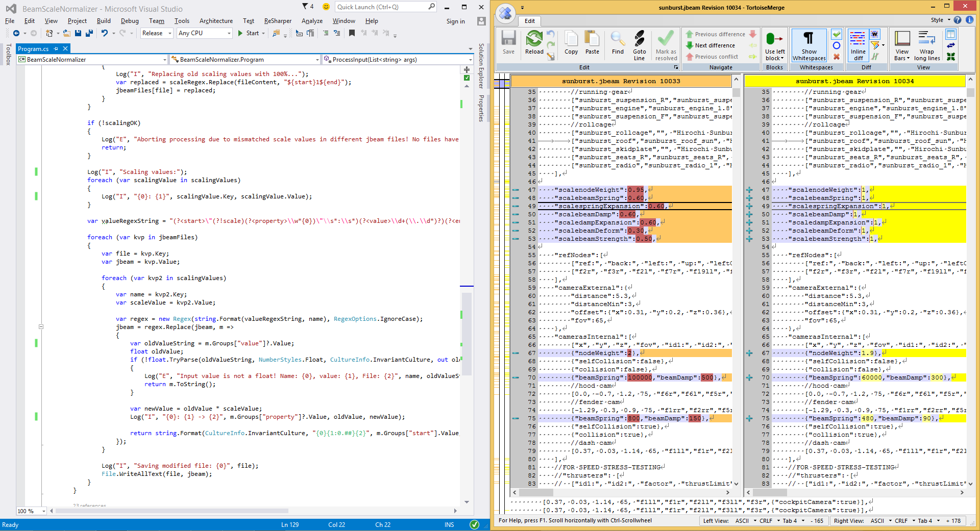The width and height of the screenshot is (980, 531).
Task: Pin the Program.cs tab
Action: tap(56, 48)
